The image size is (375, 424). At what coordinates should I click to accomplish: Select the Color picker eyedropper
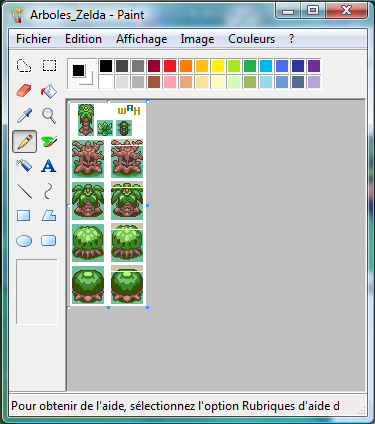(24, 116)
